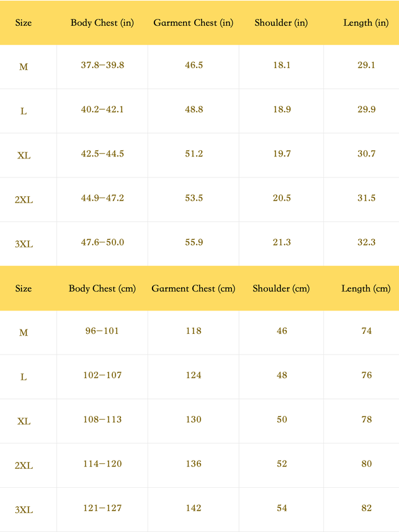Select the 'Length (cm)' header cell

click(366, 288)
